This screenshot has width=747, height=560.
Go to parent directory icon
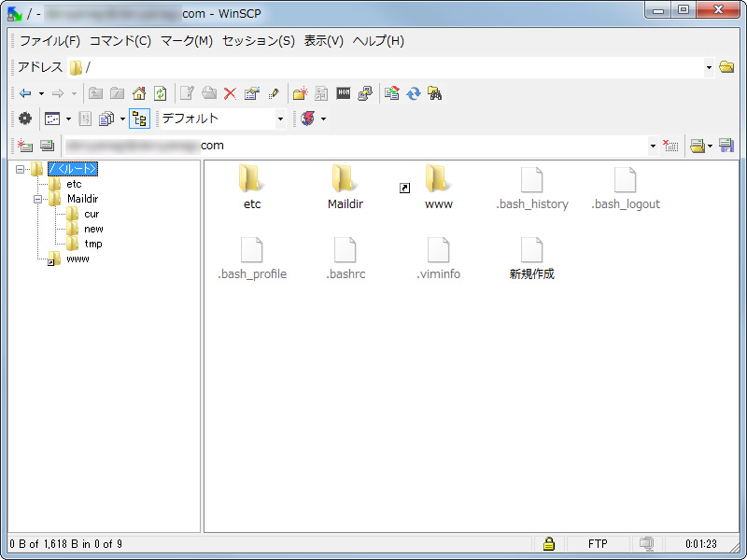point(96,93)
